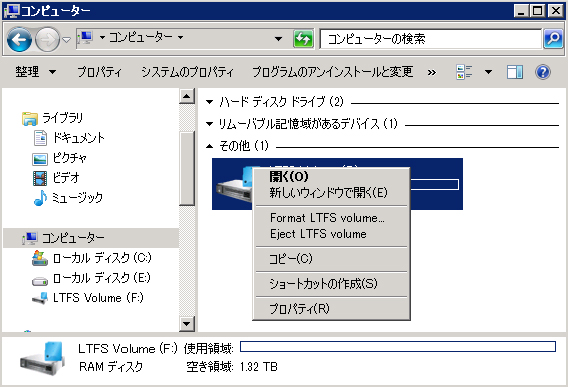Click the root breadcrumb dropdown arrow before コンピューター
The width and height of the screenshot is (569, 387).
(x=102, y=37)
